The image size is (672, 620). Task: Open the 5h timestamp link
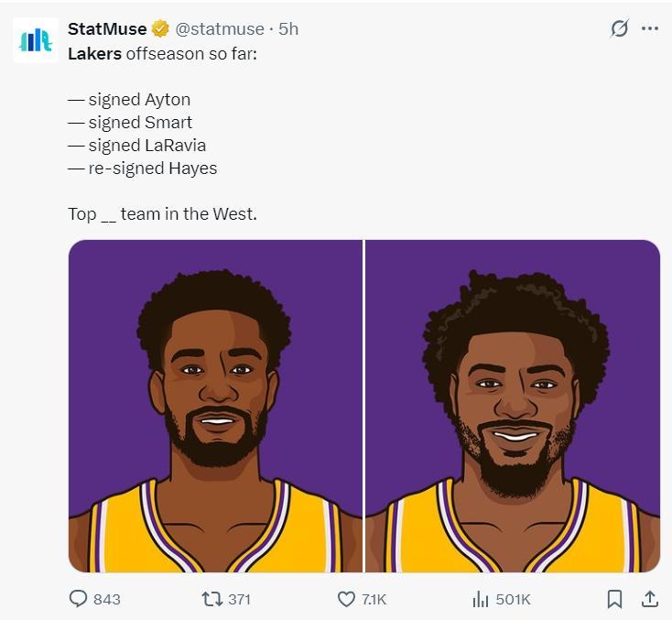tap(288, 29)
